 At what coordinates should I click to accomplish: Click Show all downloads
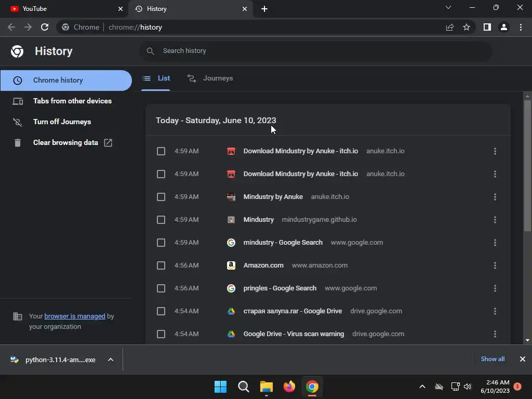tap(493, 359)
